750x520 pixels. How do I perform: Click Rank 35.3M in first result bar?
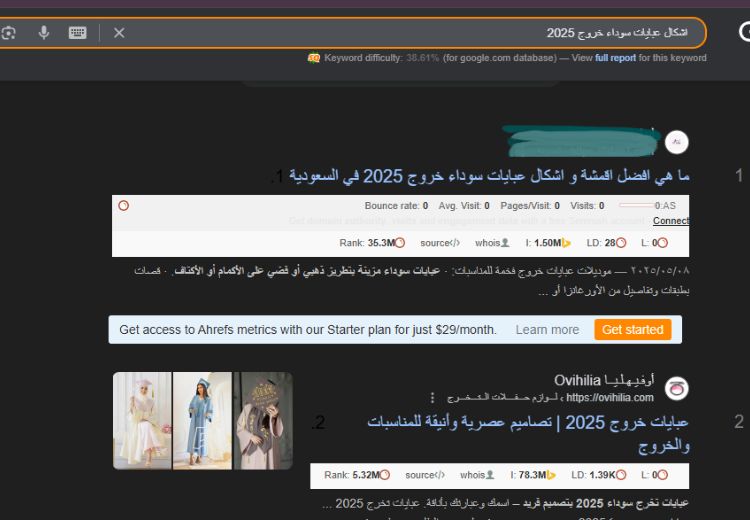click(x=367, y=243)
